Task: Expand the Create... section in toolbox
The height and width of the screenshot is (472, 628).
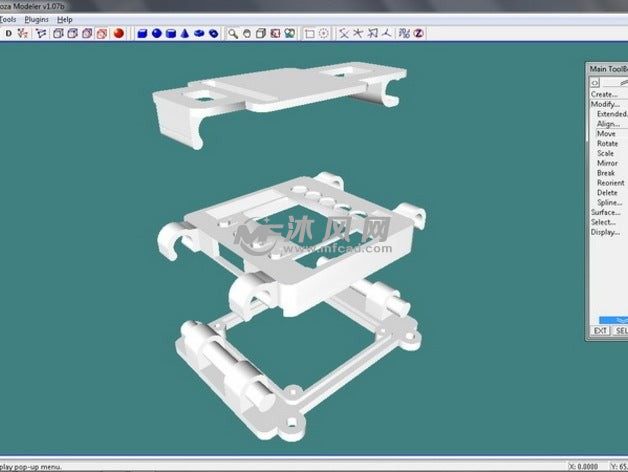Action: [x=604, y=94]
